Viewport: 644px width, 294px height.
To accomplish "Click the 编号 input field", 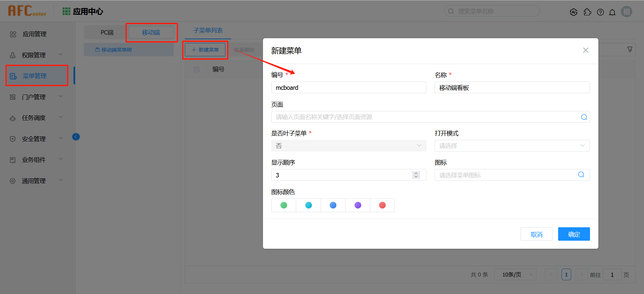I will 348,88.
